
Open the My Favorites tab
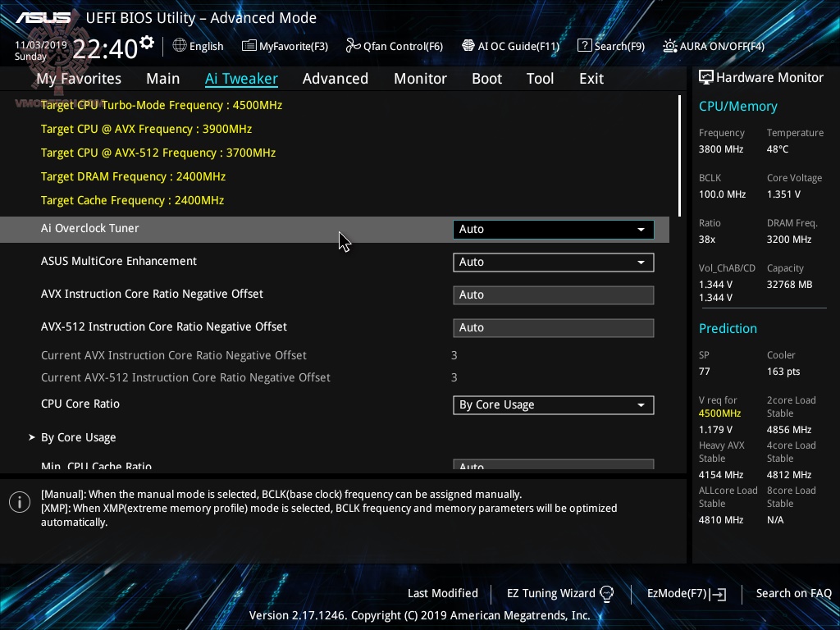pyautogui.click(x=79, y=79)
